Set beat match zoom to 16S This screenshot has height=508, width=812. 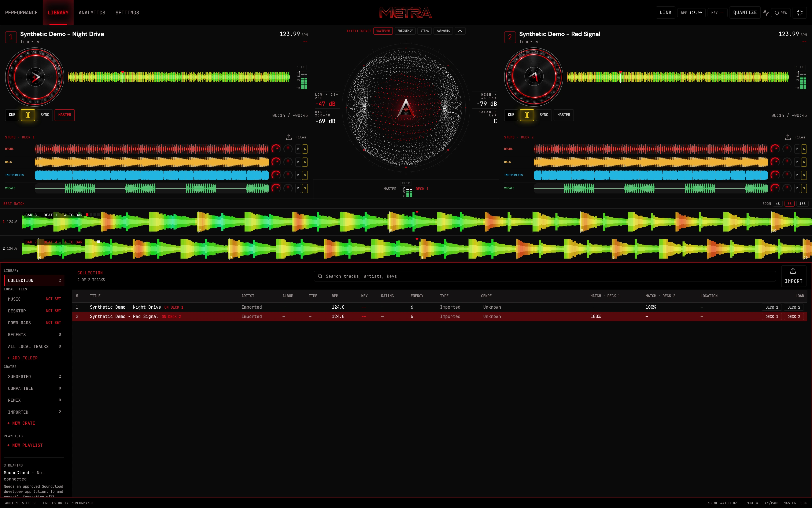click(802, 204)
